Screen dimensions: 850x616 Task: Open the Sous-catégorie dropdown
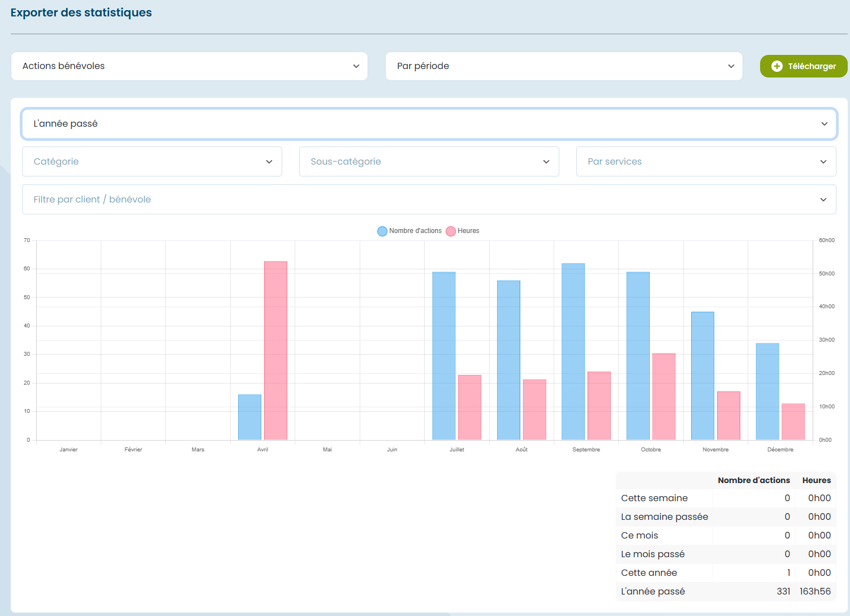[x=429, y=162]
